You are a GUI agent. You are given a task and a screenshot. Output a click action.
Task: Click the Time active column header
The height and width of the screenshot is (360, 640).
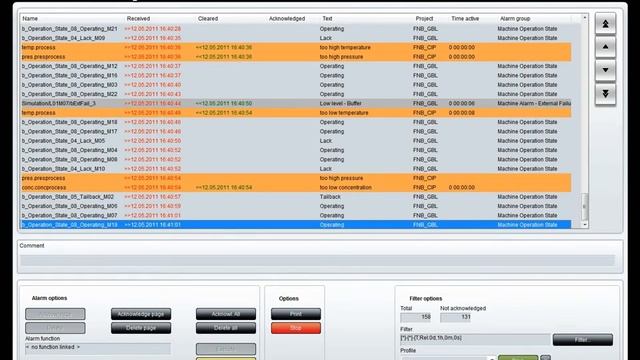(465, 18)
